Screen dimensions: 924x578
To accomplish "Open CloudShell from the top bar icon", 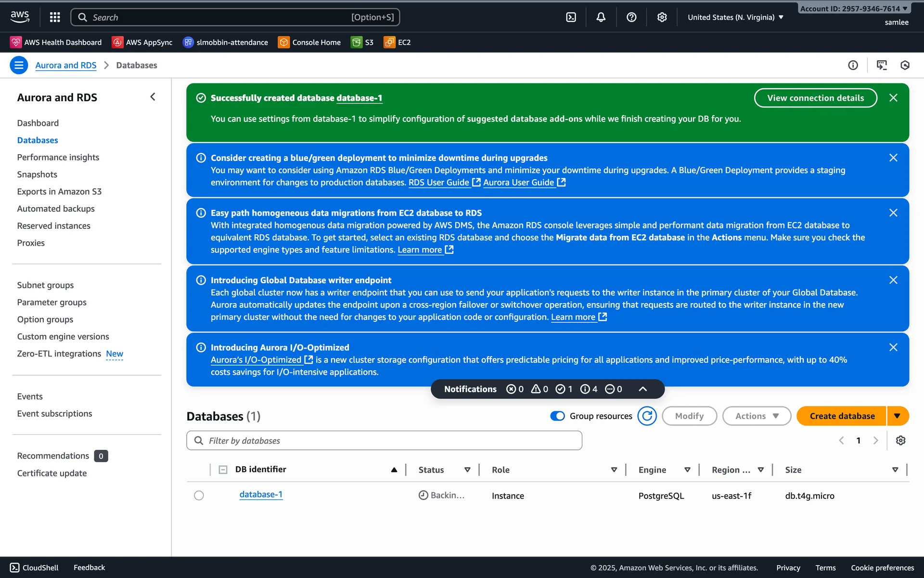I will pos(571,17).
